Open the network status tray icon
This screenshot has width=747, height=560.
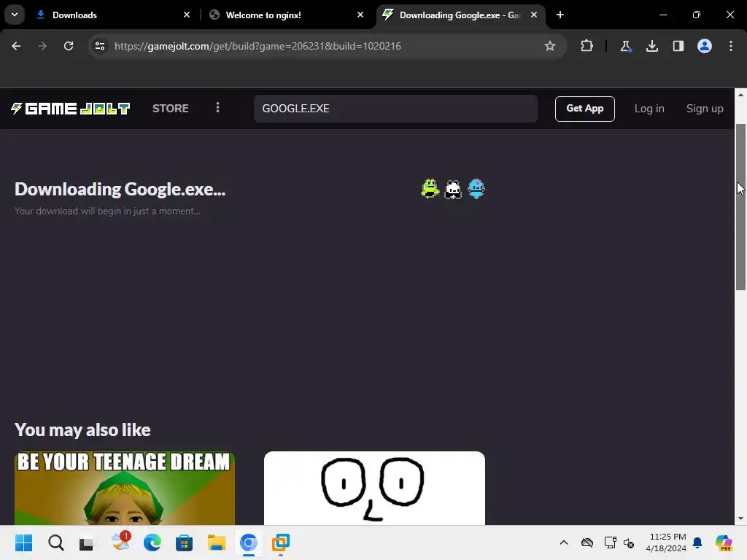[610, 542]
